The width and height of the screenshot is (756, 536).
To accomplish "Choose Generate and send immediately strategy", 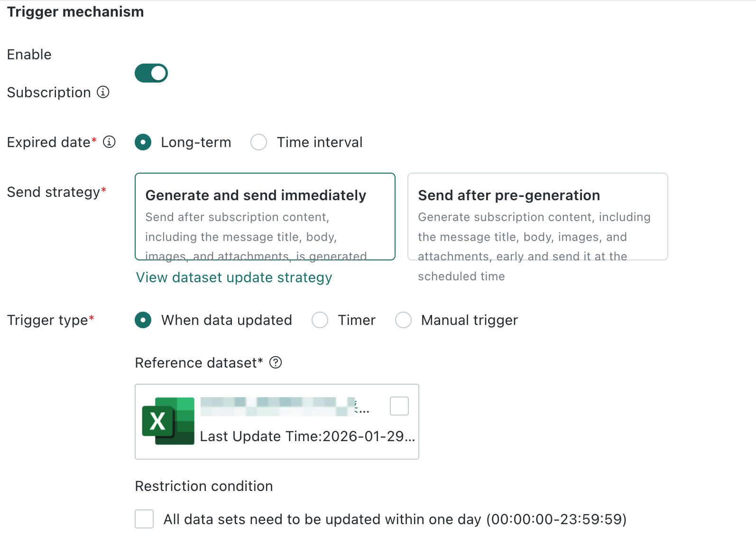I will coord(265,217).
